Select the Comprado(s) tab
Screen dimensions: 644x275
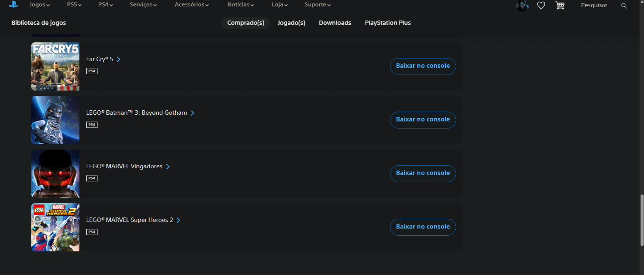246,23
